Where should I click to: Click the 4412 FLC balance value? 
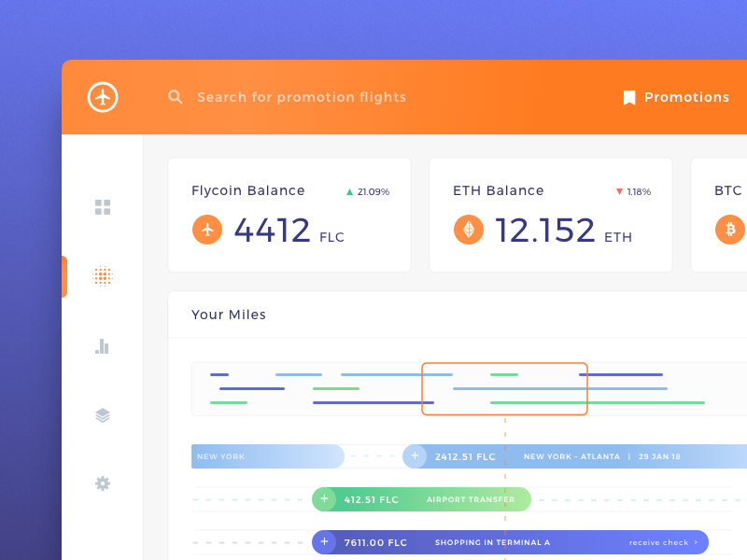pyautogui.click(x=289, y=231)
